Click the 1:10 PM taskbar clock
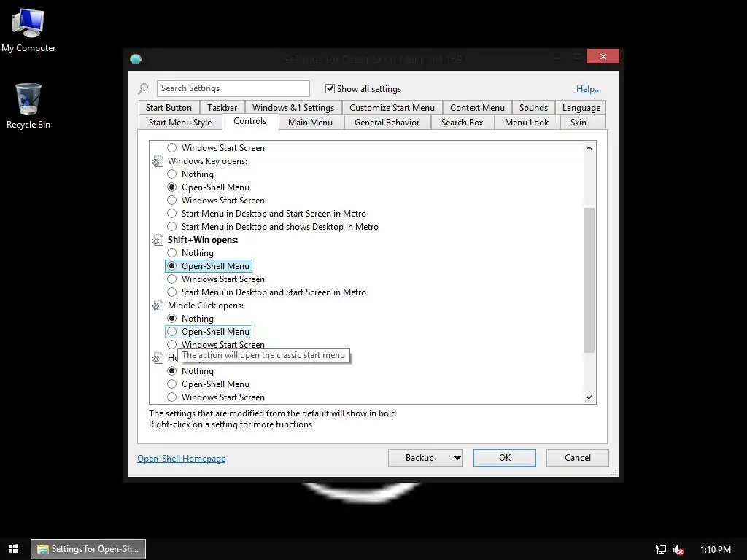Image resolution: width=747 pixels, height=560 pixels. click(715, 550)
